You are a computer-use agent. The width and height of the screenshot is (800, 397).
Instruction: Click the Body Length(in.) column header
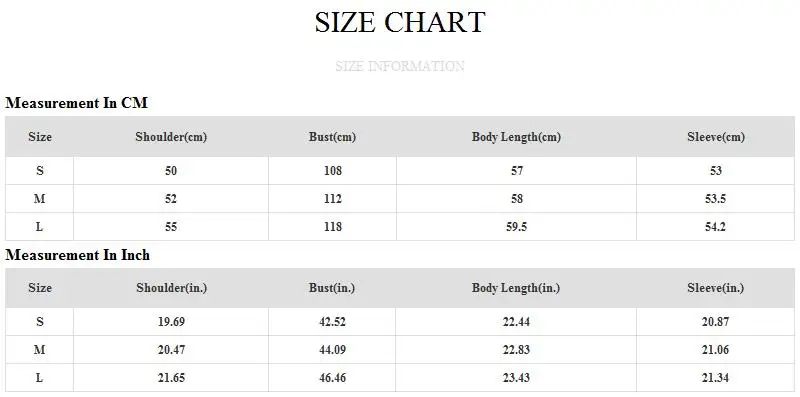(516, 288)
